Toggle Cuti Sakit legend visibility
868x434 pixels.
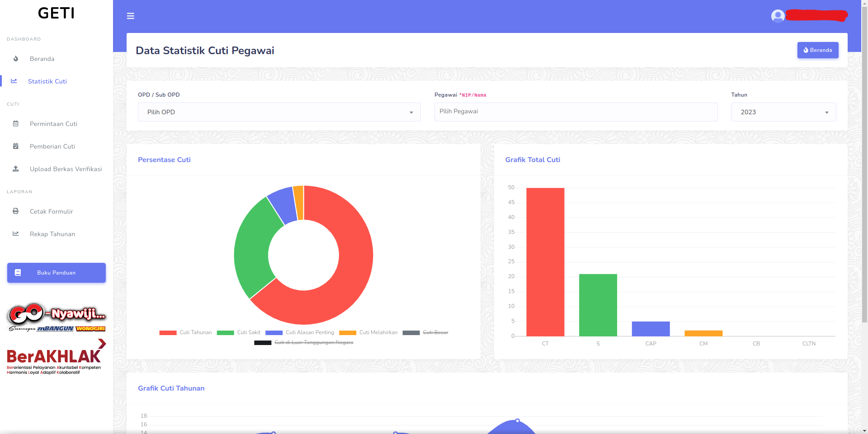pos(239,332)
